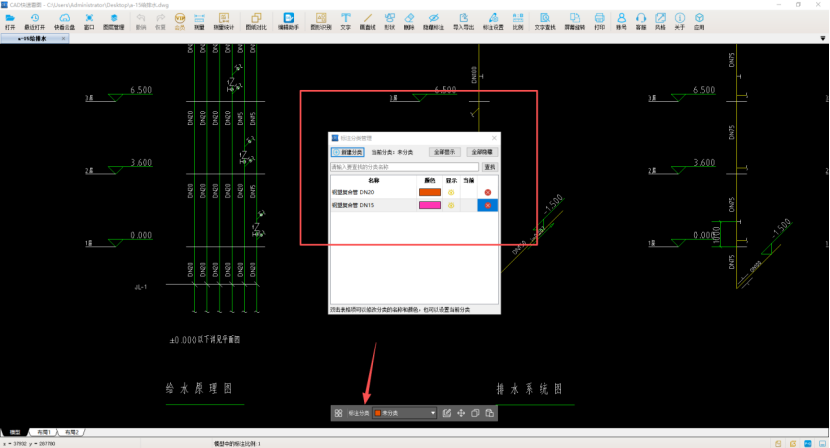Open 标注设置 annotation settings

click(x=492, y=20)
